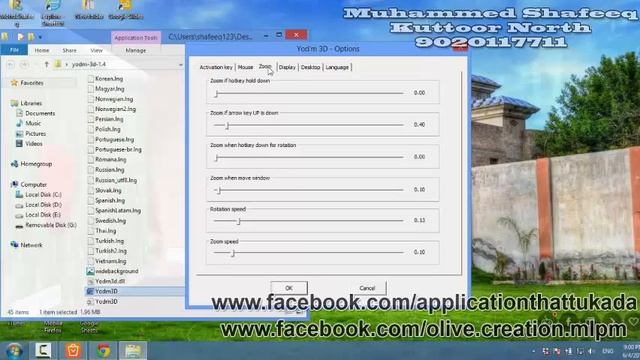Open Local Disk (C:)
This screenshot has width=640, height=360.
pyautogui.click(x=43, y=195)
